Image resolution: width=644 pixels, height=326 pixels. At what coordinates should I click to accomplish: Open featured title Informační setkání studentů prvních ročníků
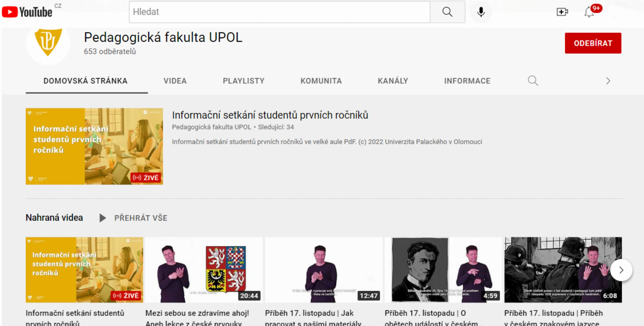coord(270,115)
